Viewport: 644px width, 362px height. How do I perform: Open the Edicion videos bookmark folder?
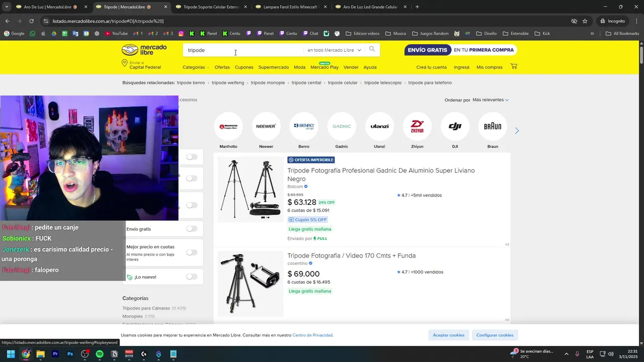(363, 34)
